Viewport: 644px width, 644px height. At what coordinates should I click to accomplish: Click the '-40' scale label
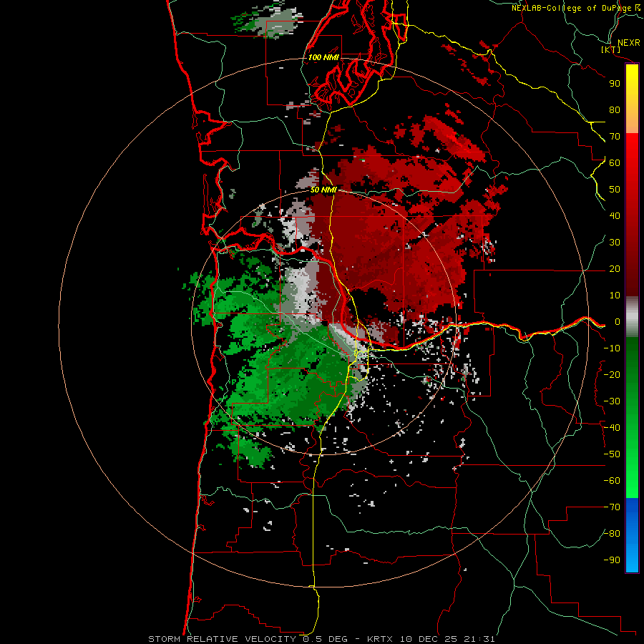(x=612, y=428)
